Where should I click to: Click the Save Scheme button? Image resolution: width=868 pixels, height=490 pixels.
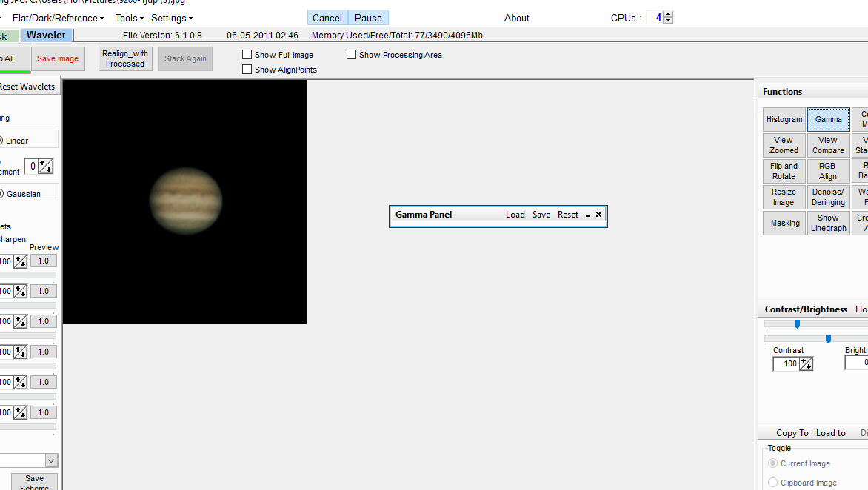[34, 482]
